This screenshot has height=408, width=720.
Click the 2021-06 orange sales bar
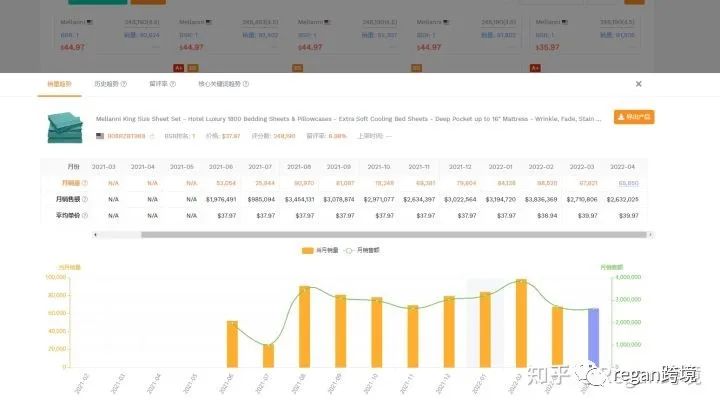point(232,344)
